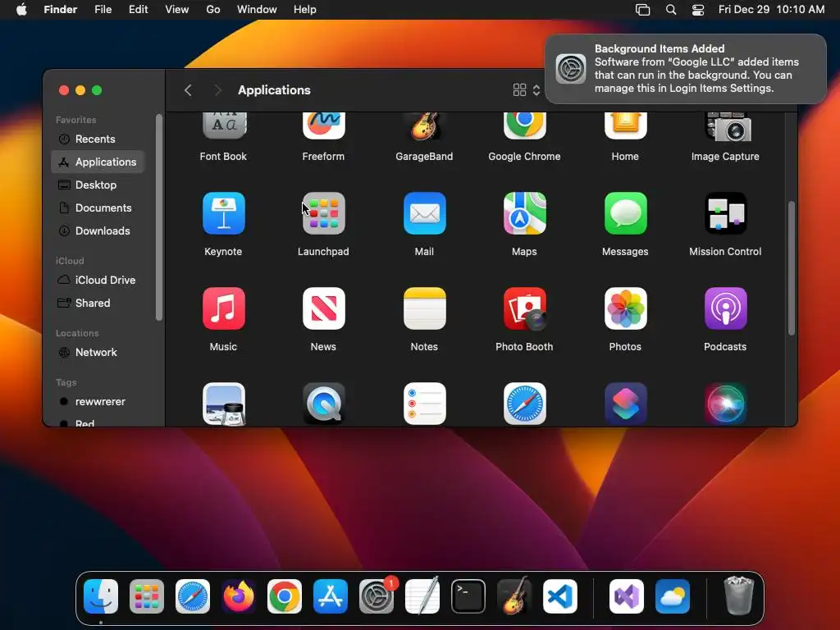Image resolution: width=840 pixels, height=630 pixels.
Task: Open the Finder menu
Action: click(61, 10)
